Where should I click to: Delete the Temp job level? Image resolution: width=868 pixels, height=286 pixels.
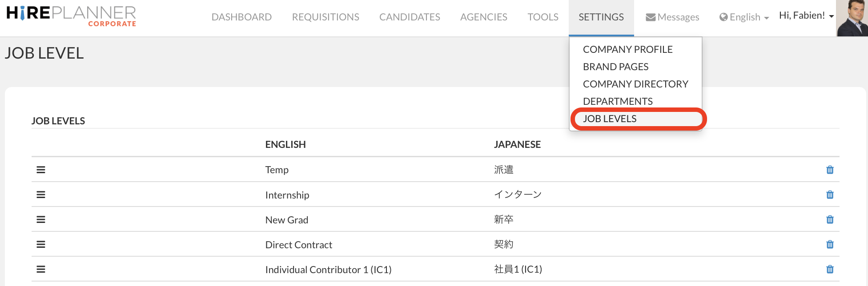pyautogui.click(x=830, y=170)
